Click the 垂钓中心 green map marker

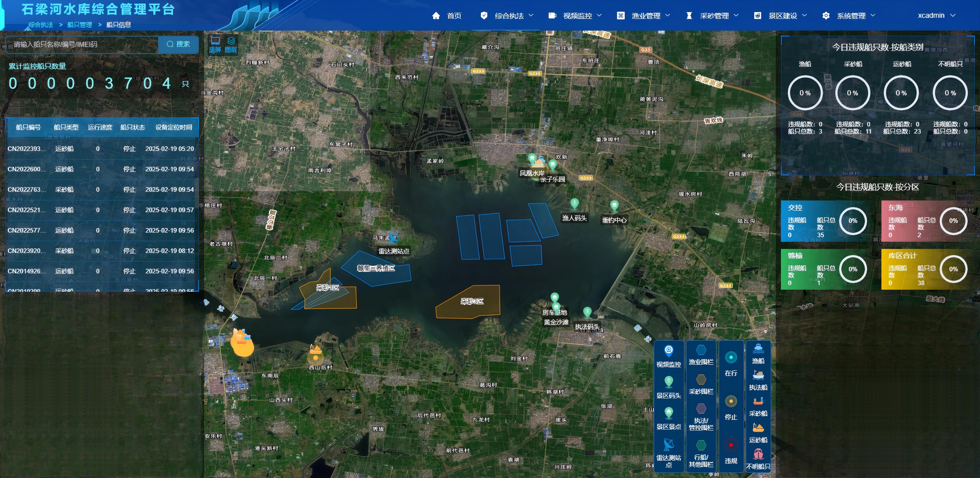click(614, 206)
